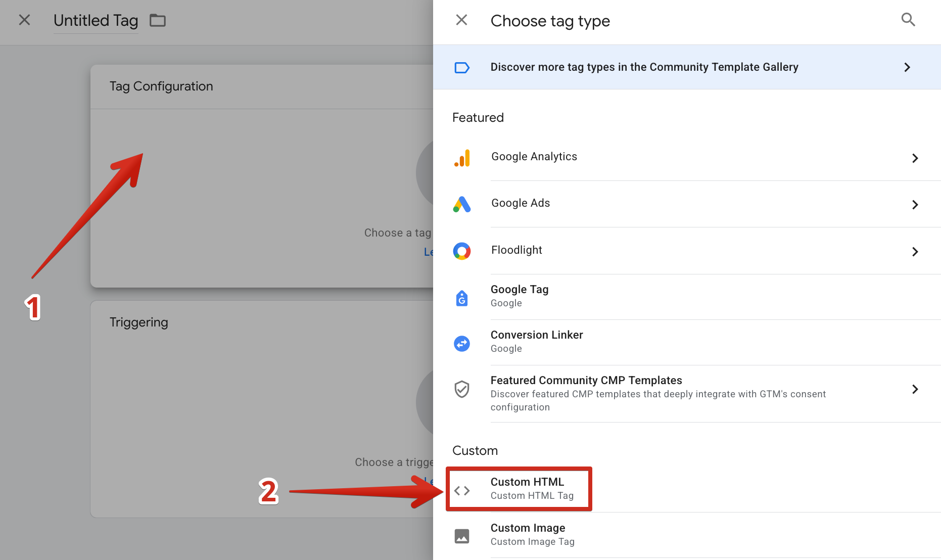Expand the Floodlight chevron

915,252
